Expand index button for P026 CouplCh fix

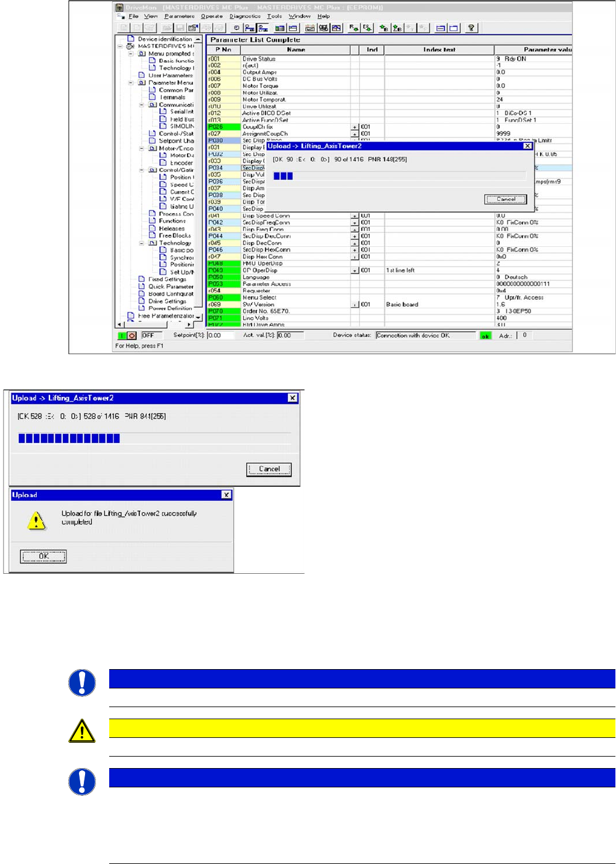coord(354,127)
